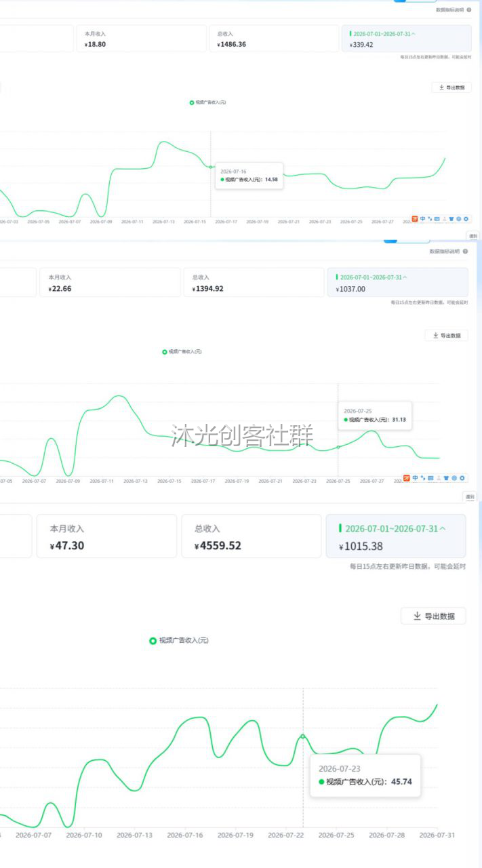Screen dimensions: 482x868
Task: Click Sogou logo in ¥1037.00 panel's input toolbar
Action: pos(407,478)
